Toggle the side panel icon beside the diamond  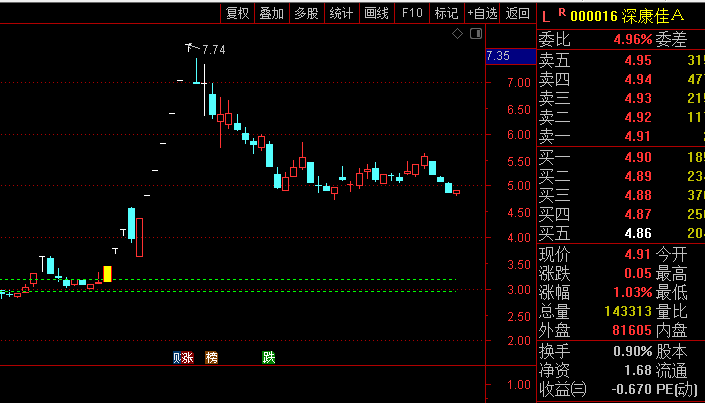pos(476,34)
